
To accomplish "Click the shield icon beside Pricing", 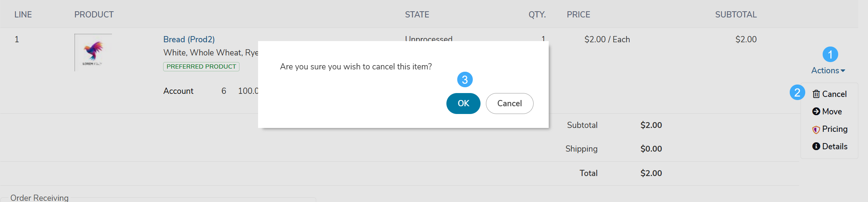I will pos(816,129).
